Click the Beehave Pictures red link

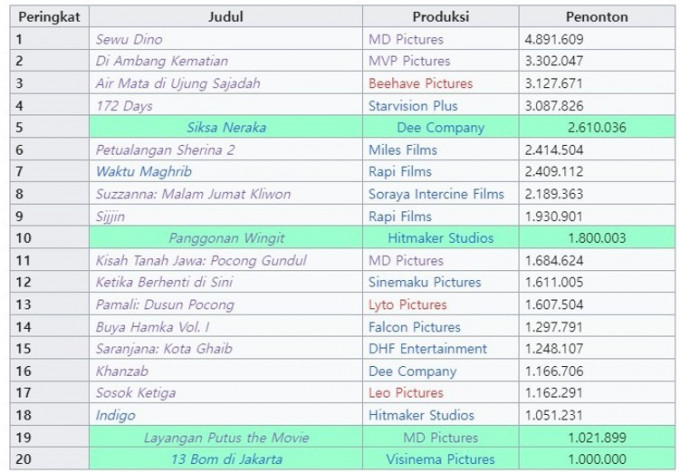coord(420,83)
